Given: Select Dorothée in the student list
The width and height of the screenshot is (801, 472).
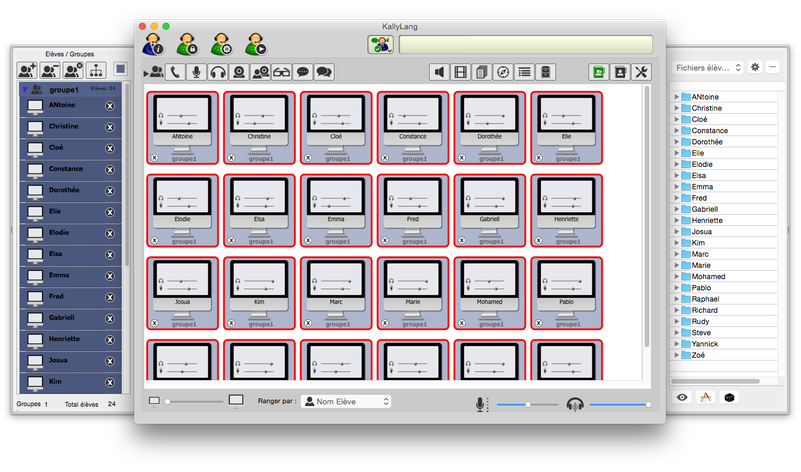Looking at the screenshot, I should pos(70,191).
